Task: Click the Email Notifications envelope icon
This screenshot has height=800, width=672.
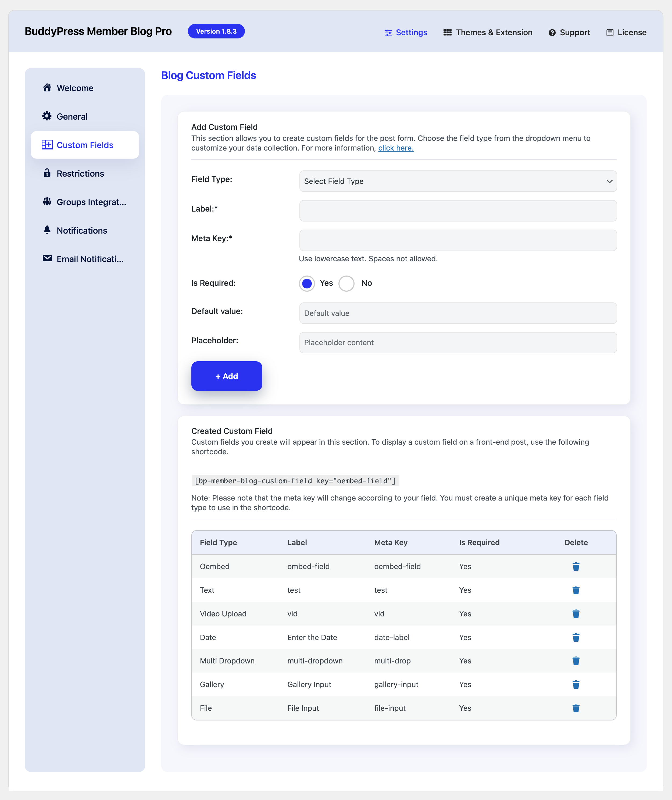Action: tap(47, 258)
